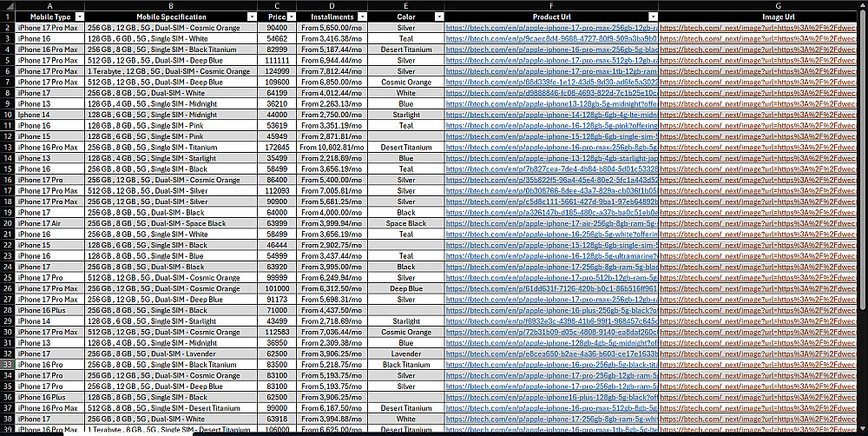Open product link in row 10 iPhone 14 midnight
The image size is (868, 436).
coord(551,115)
